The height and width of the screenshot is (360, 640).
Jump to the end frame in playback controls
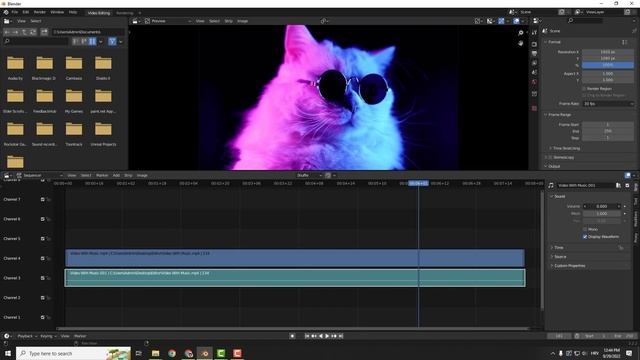click(341, 336)
